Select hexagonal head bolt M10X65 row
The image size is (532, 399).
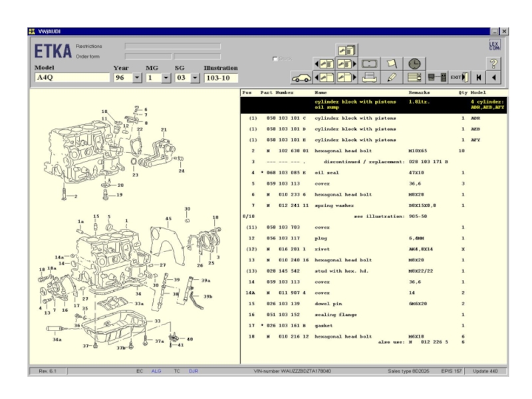[374, 151]
